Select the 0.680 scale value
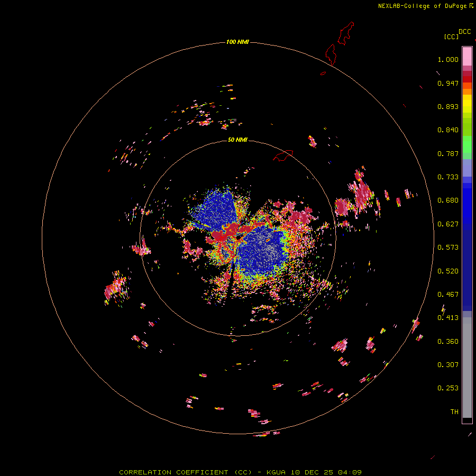Screen dimensions: 476x476 448,200
